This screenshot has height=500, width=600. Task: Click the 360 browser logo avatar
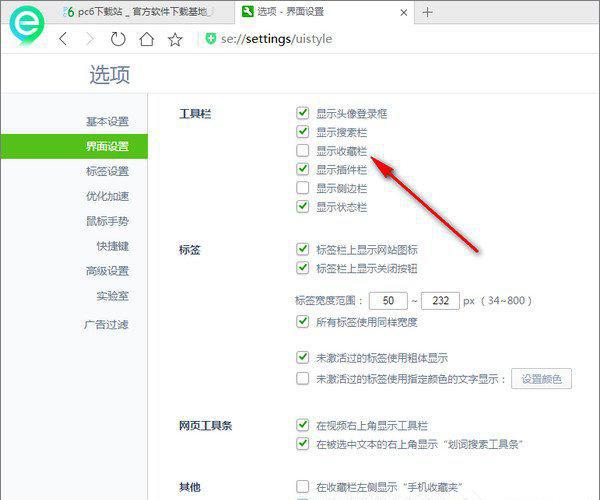(x=26, y=24)
